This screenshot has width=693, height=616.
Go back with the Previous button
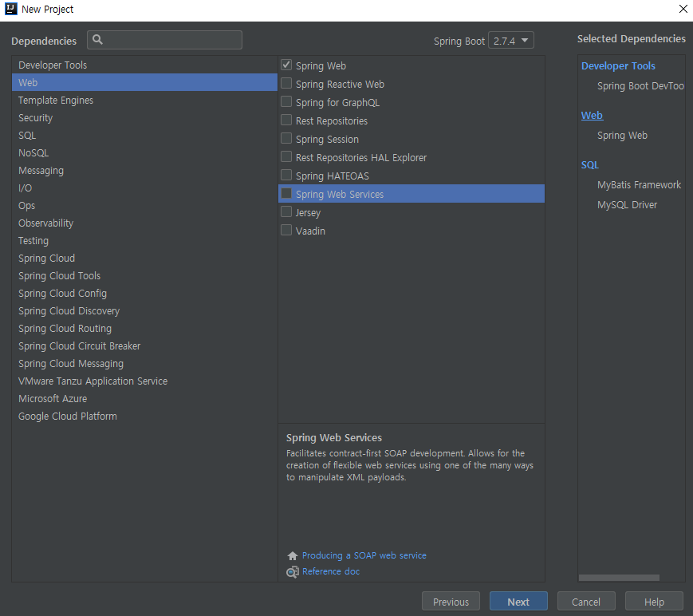tap(451, 602)
